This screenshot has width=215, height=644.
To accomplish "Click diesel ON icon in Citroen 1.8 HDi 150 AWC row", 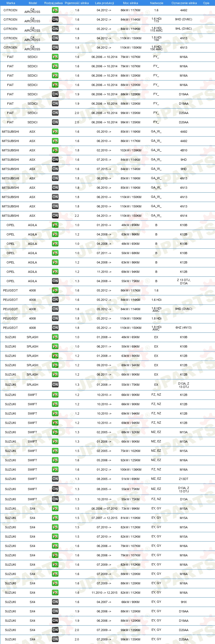I will click(55, 48).
